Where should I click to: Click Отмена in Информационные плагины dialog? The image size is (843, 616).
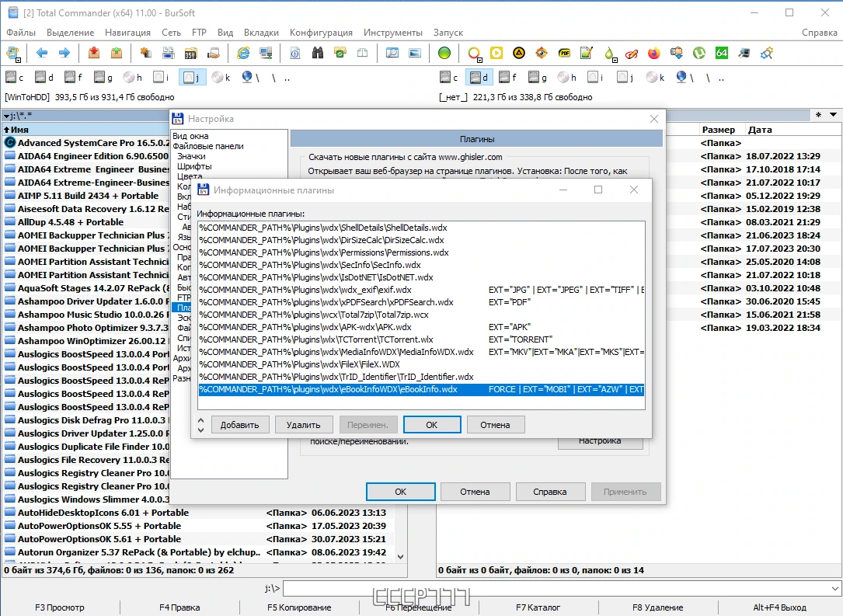[495, 425]
